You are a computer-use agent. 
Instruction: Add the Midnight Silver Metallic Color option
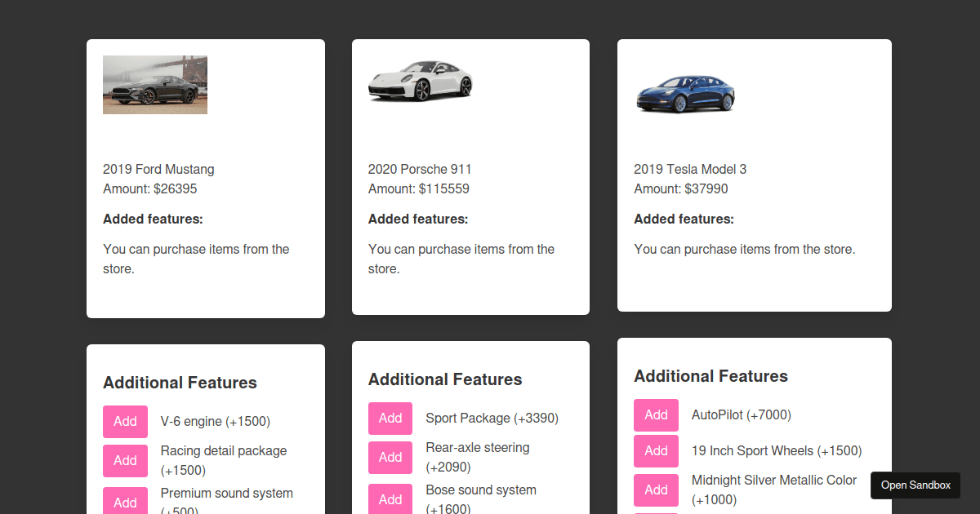click(x=656, y=490)
